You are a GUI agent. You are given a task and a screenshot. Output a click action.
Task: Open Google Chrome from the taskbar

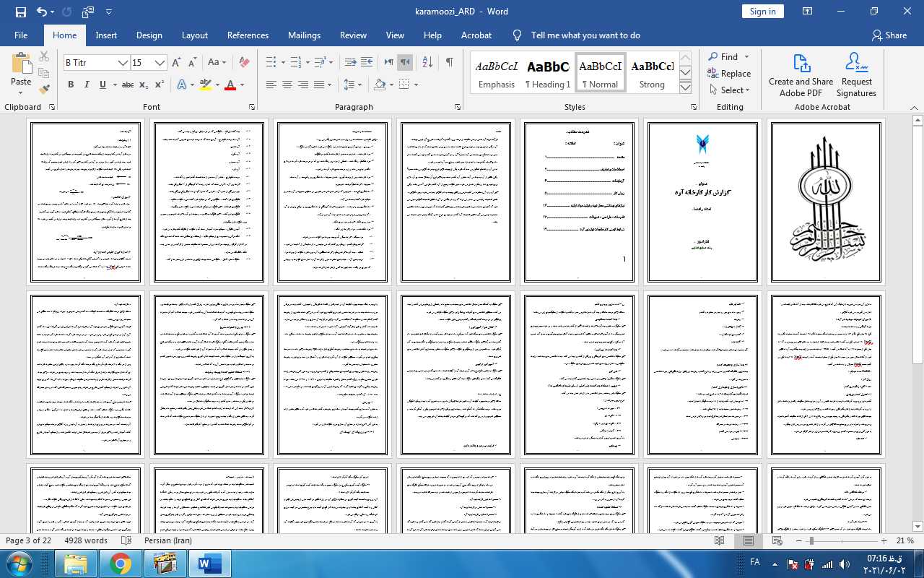[x=120, y=564]
